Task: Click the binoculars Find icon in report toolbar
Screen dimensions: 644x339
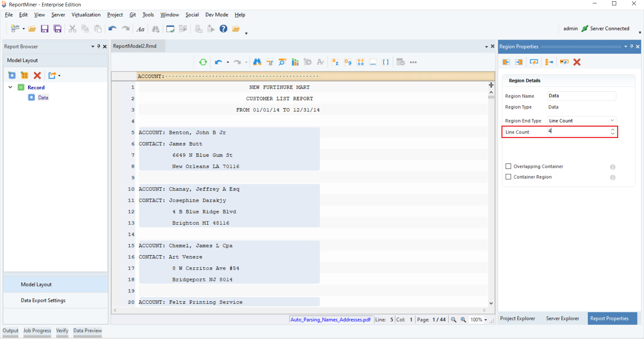Action: 257,62
